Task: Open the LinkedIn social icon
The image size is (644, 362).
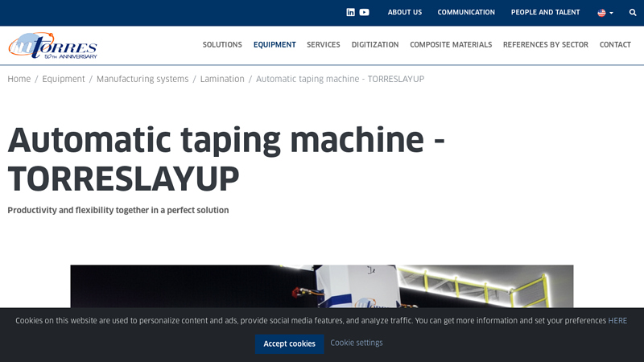Action: (350, 12)
